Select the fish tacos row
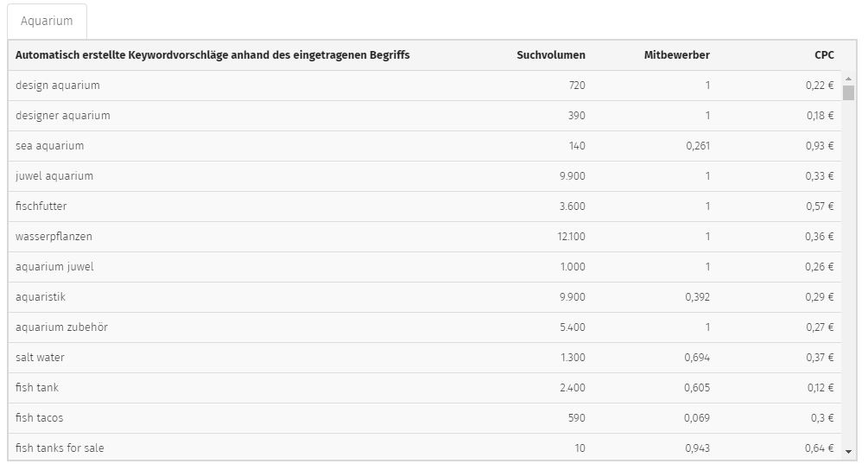Screen dimensions: 868x470 [425, 418]
